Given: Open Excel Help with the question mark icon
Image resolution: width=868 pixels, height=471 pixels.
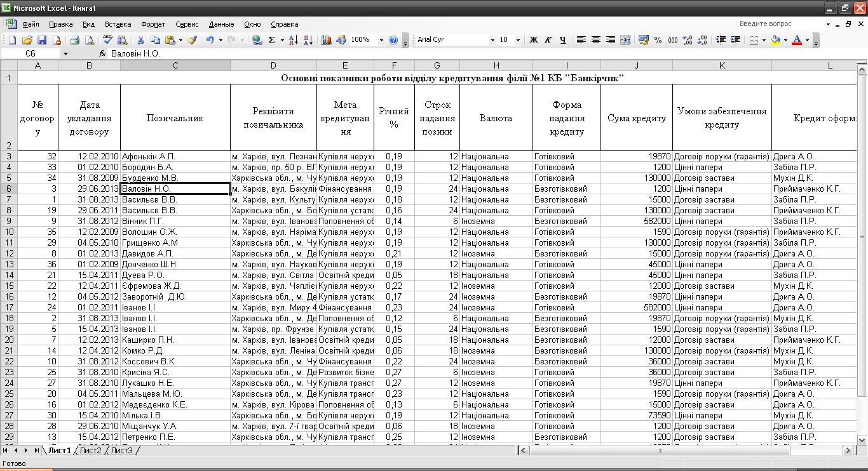Looking at the screenshot, I should point(393,40).
